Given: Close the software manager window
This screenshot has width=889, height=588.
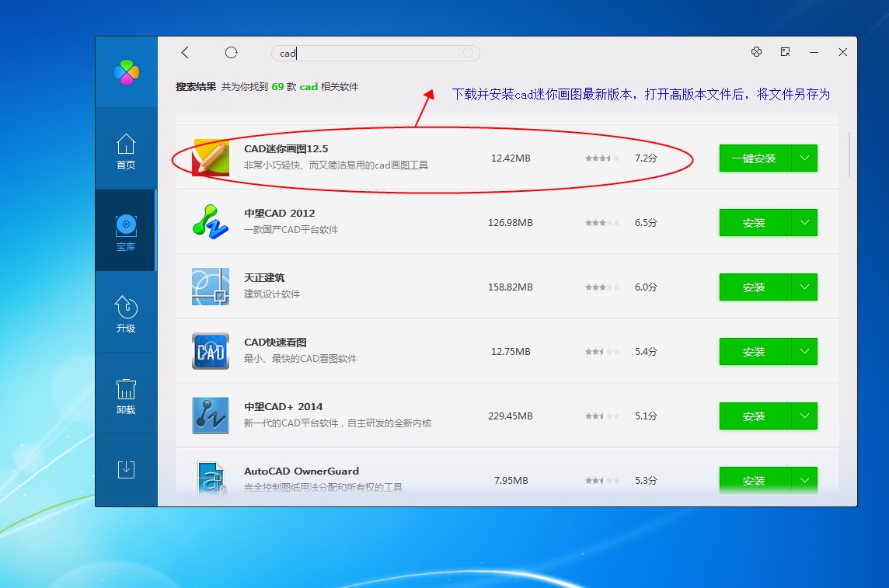Looking at the screenshot, I should coord(843,52).
